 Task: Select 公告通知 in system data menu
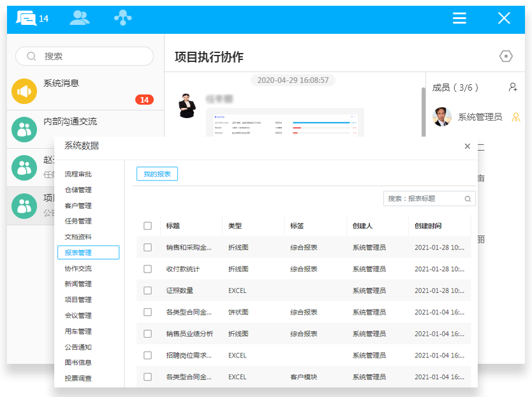(78, 347)
